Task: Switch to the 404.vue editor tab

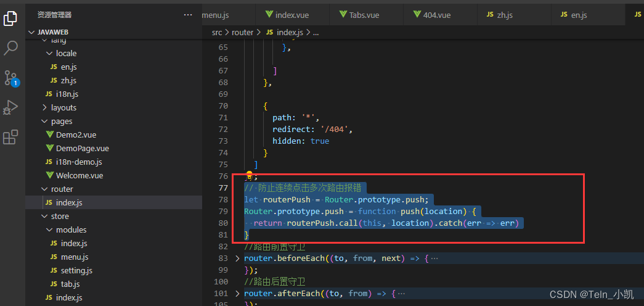Action: [x=440, y=15]
